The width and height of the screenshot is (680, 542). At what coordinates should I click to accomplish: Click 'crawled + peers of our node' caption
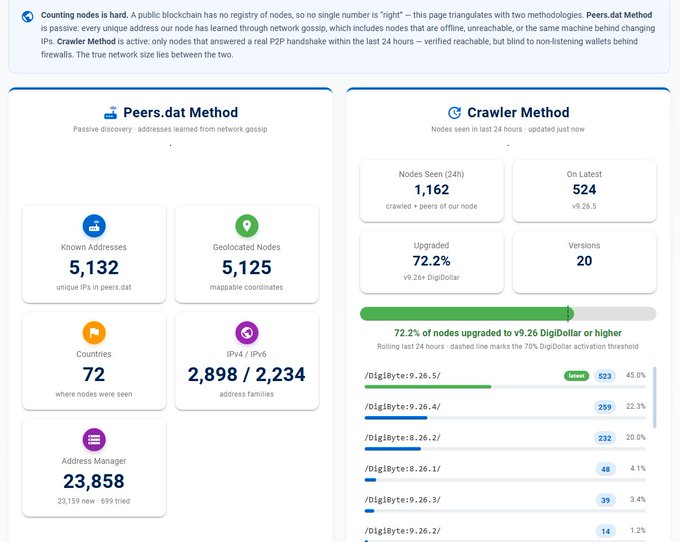pyautogui.click(x=432, y=206)
